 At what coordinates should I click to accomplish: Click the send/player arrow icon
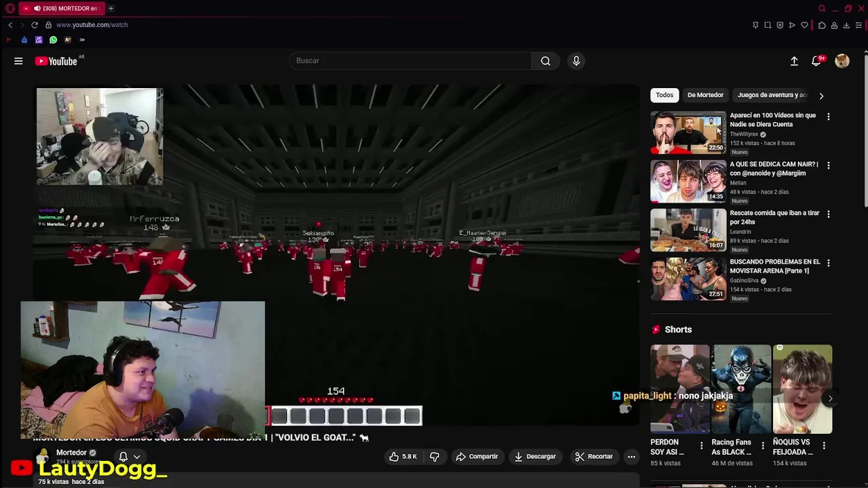792,25
